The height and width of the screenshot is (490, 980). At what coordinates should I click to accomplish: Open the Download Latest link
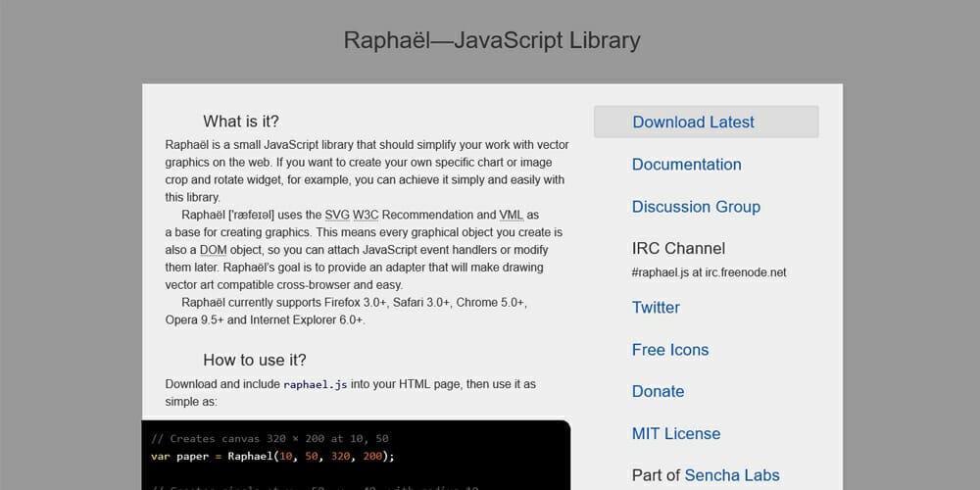(x=706, y=122)
